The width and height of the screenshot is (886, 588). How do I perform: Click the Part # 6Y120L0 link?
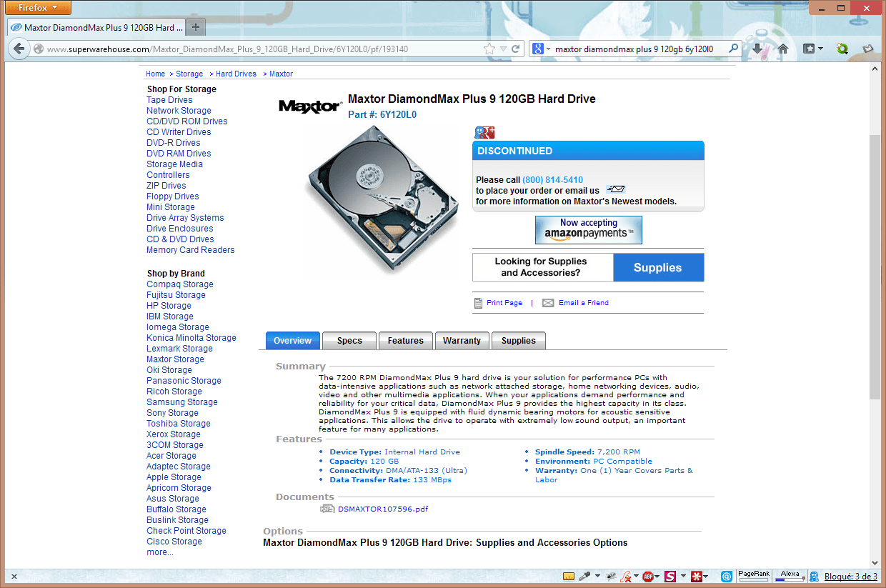[x=382, y=114]
